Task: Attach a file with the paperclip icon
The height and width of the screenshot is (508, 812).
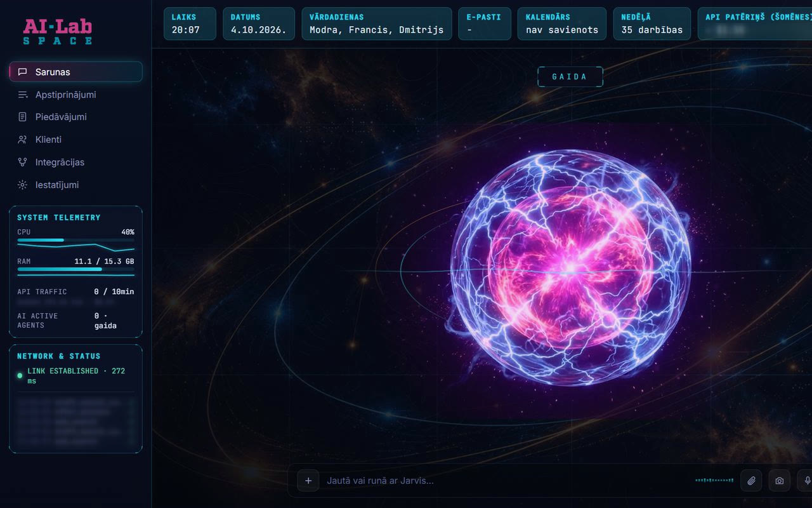Action: (751, 481)
